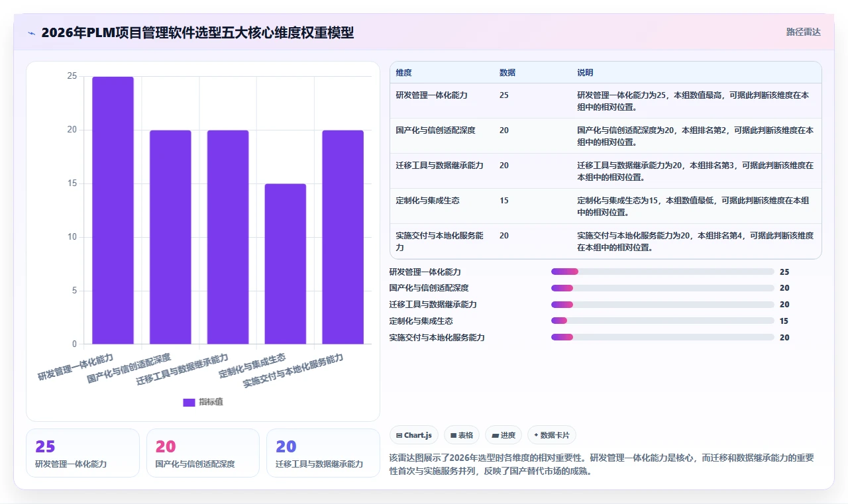Click progress label 定制化与集成生态
Image resolution: width=848 pixels, height=504 pixels.
coord(421,321)
